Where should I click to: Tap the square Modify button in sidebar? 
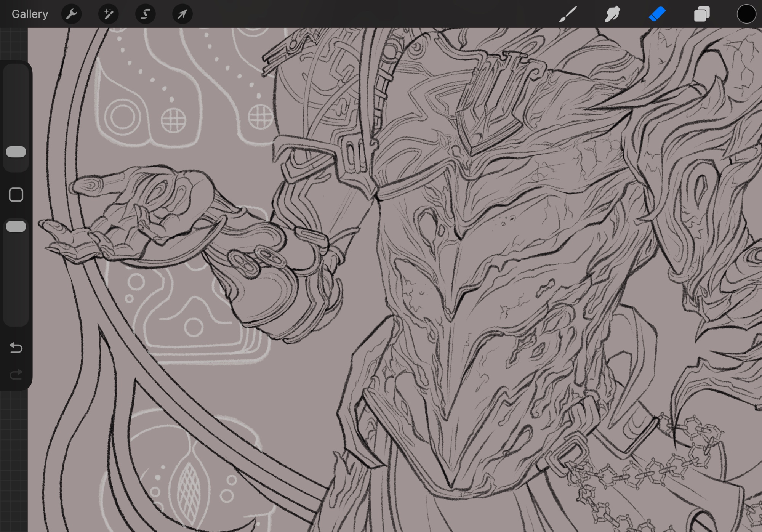click(x=16, y=195)
